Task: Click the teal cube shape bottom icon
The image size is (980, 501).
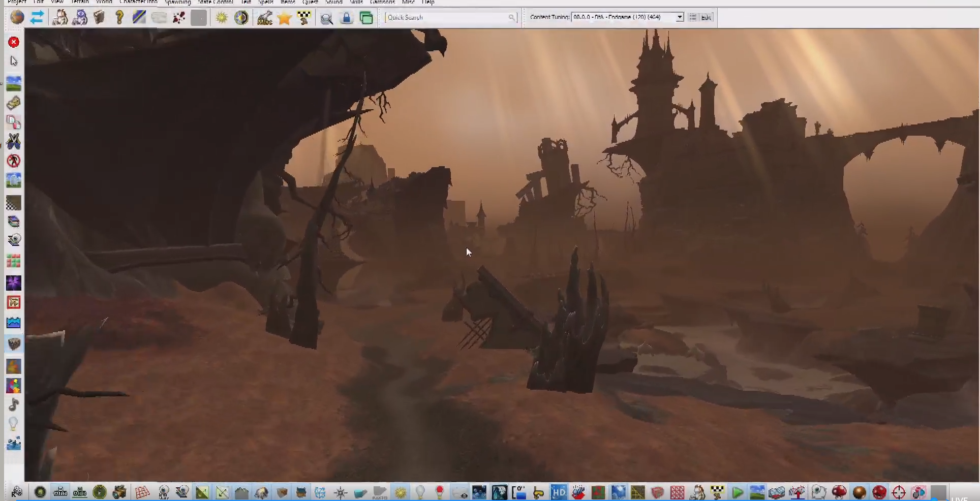Action: tap(360, 492)
